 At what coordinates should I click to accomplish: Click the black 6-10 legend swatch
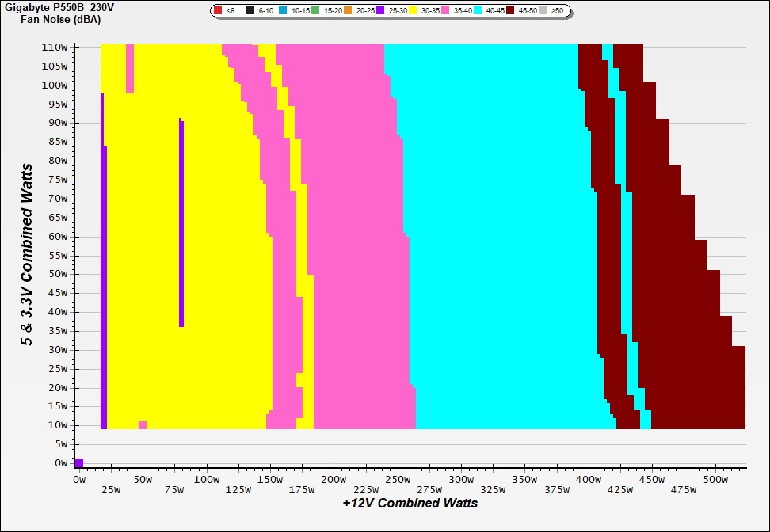(x=251, y=12)
